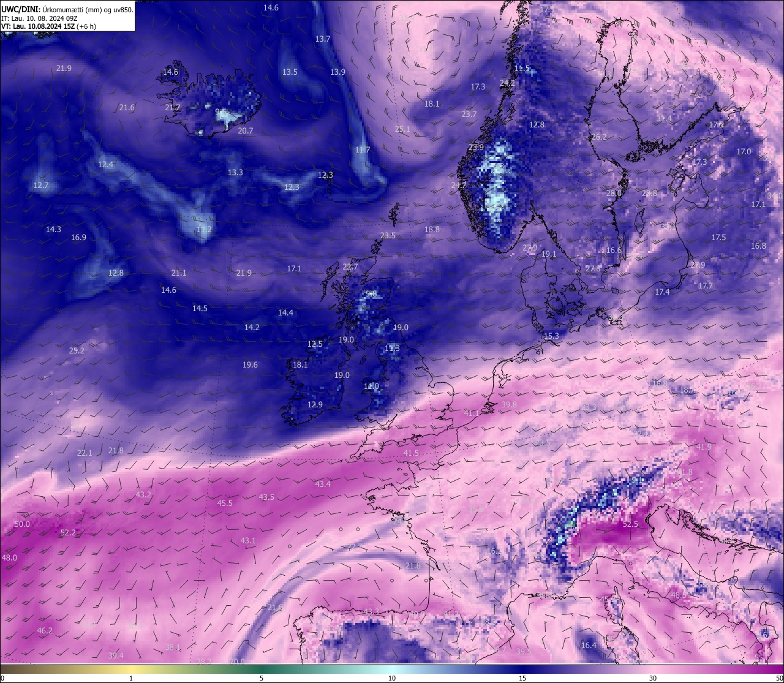Click the 17.5 map value
This screenshot has height=683, width=784.
pos(718,238)
